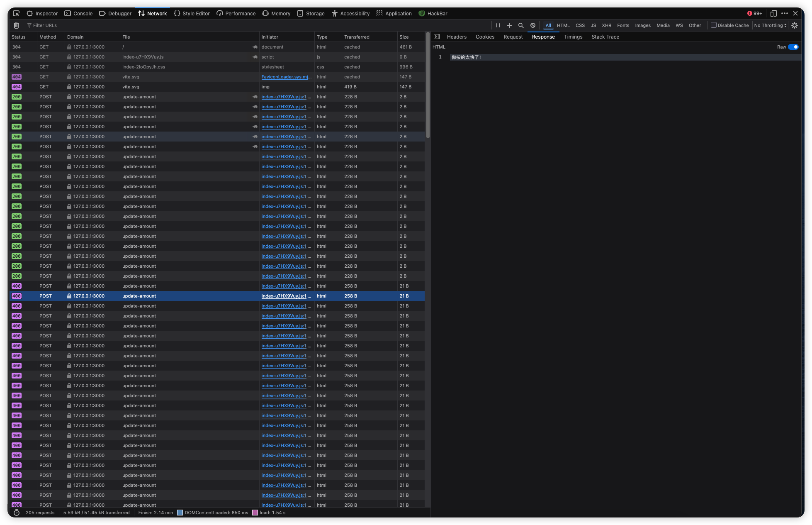Sort requests by Initiator column header
The width and height of the screenshot is (812, 525).
coord(286,37)
